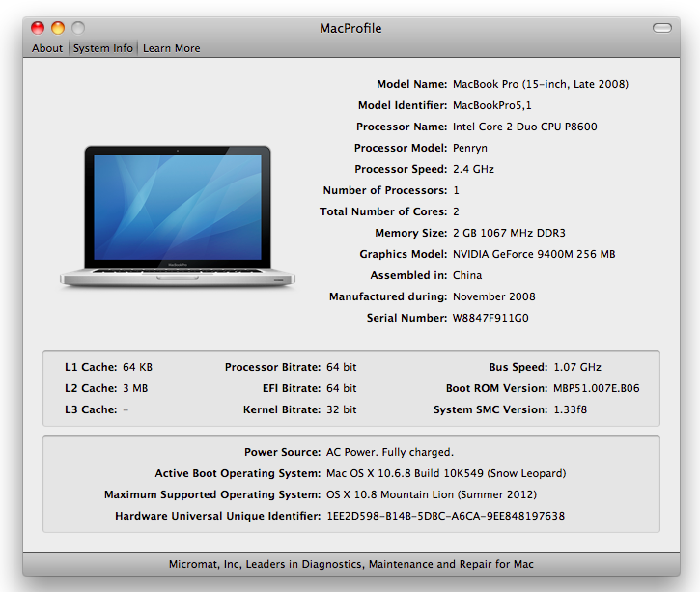Image resolution: width=700 pixels, height=592 pixels.
Task: Click the red close window button
Action: [38, 28]
